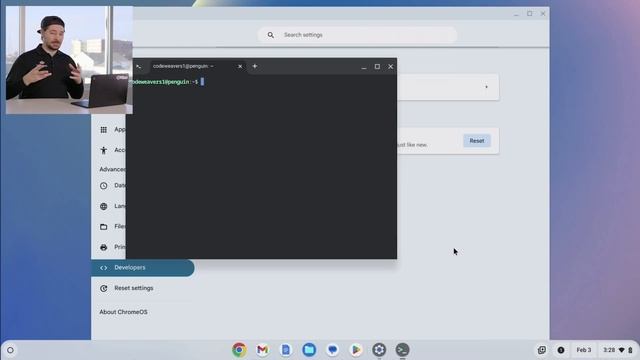The width and height of the screenshot is (640, 360).
Task: Open quick settings from the clock area
Action: [618, 350]
